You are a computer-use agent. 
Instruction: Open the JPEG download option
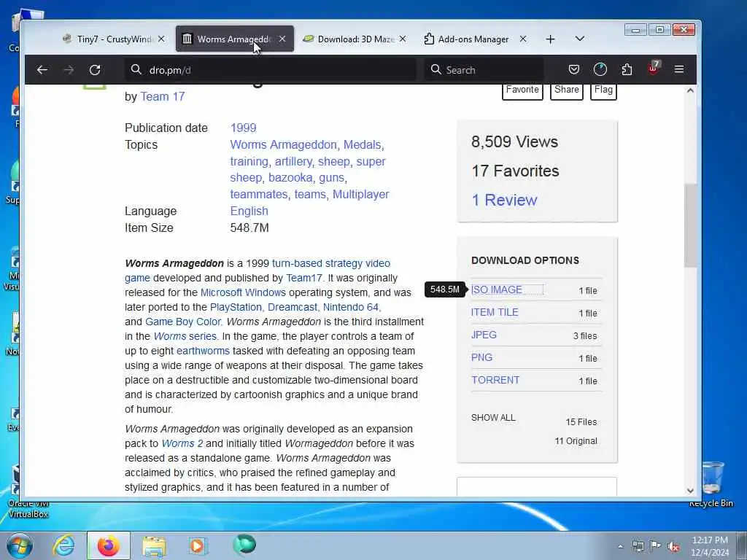(x=484, y=335)
